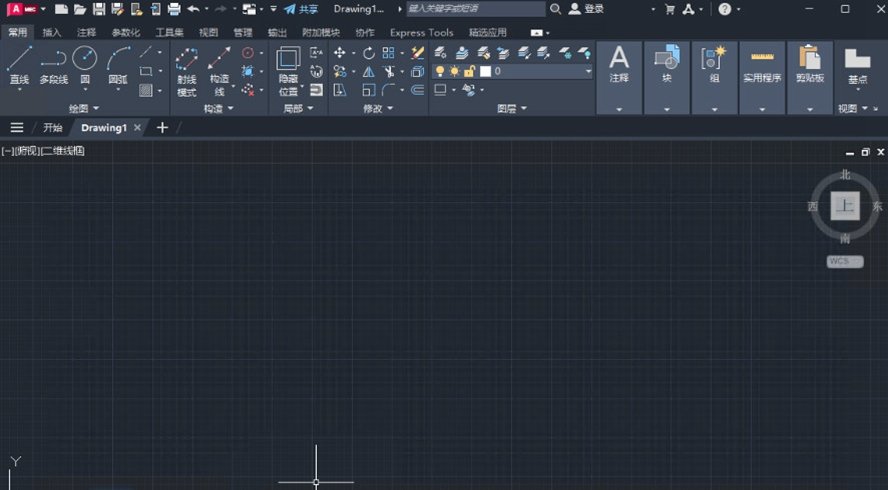Select the Fillet tool
This screenshot has width=888, height=490.
388,90
